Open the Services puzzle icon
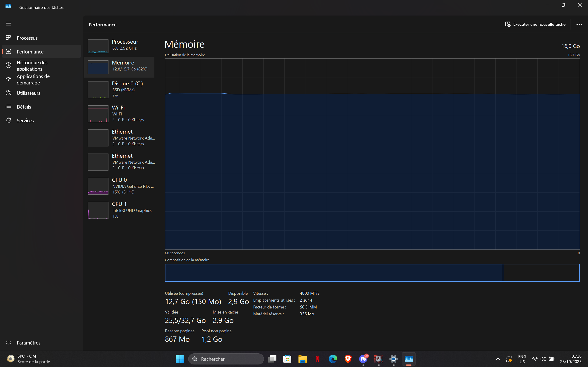Viewport: 588px width, 367px height. pyautogui.click(x=9, y=120)
